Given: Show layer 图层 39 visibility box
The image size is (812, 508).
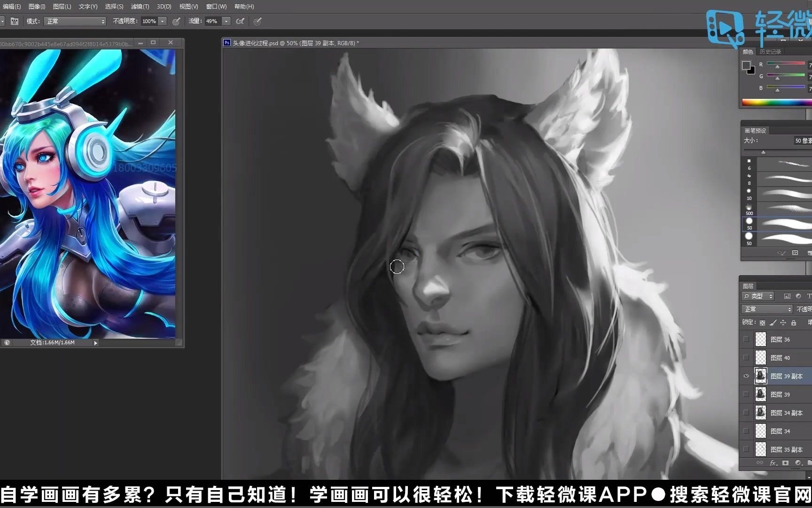Looking at the screenshot, I should coord(746,394).
